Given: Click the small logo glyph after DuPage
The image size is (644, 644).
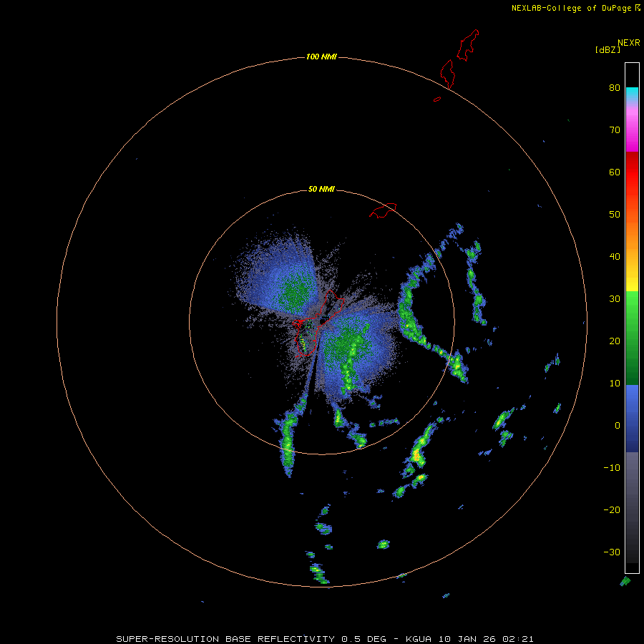Looking at the screenshot, I should [x=638, y=8].
